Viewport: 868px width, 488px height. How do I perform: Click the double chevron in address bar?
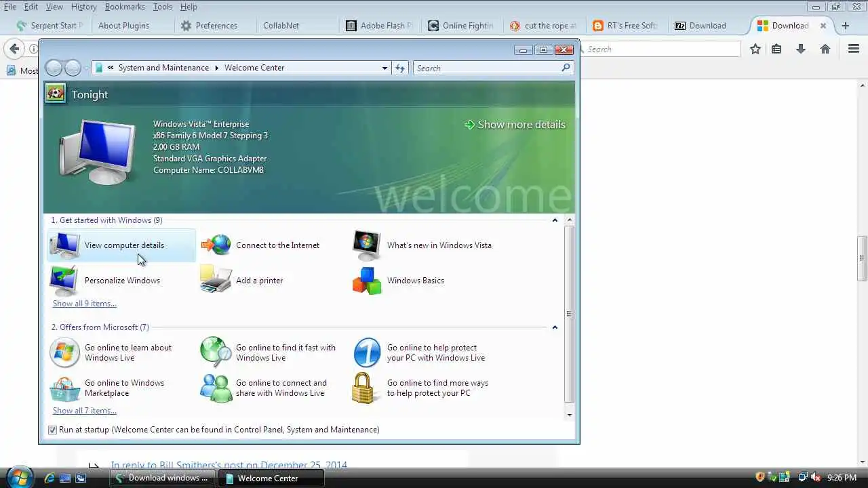pos(111,68)
